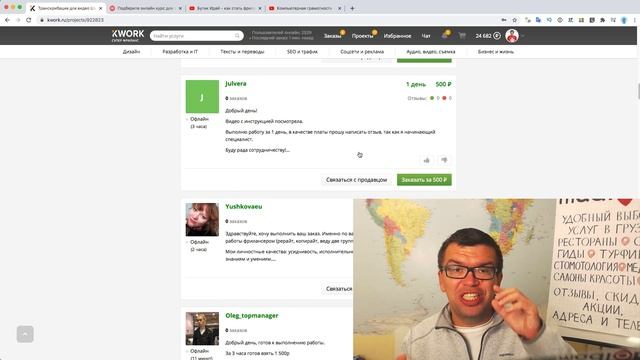Open a new browser tab

[352, 8]
